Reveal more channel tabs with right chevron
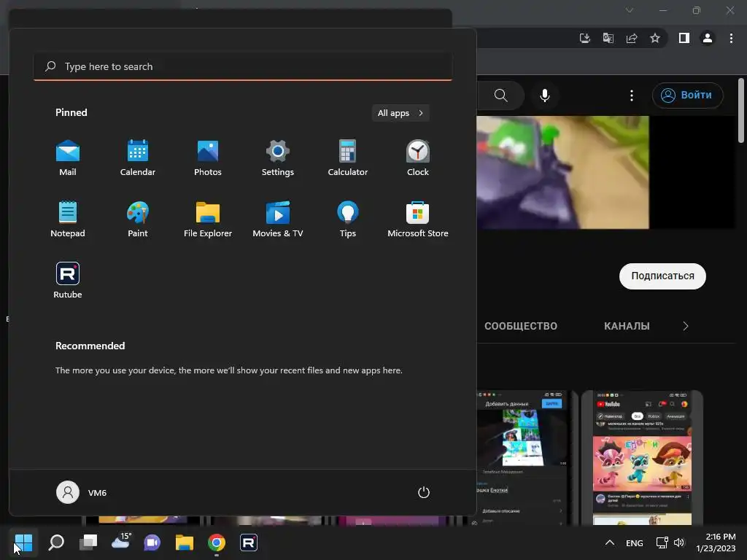The width and height of the screenshot is (747, 560). coord(686,326)
